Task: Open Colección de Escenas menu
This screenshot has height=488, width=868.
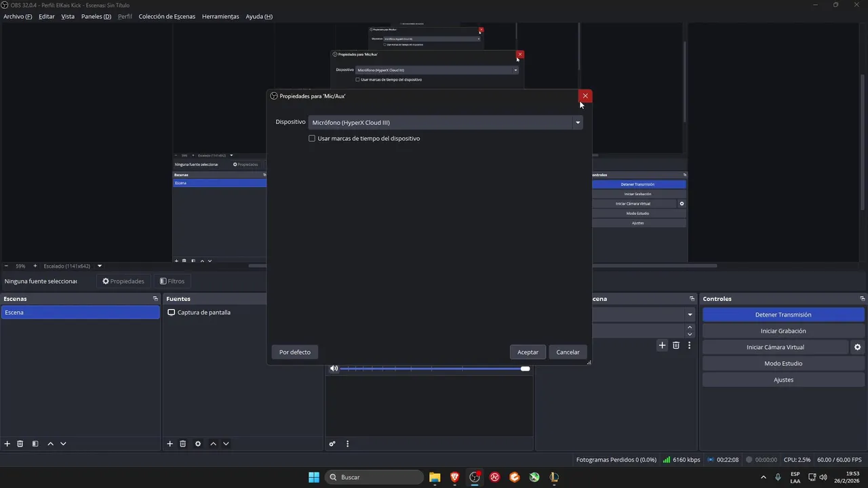Action: click(x=167, y=16)
